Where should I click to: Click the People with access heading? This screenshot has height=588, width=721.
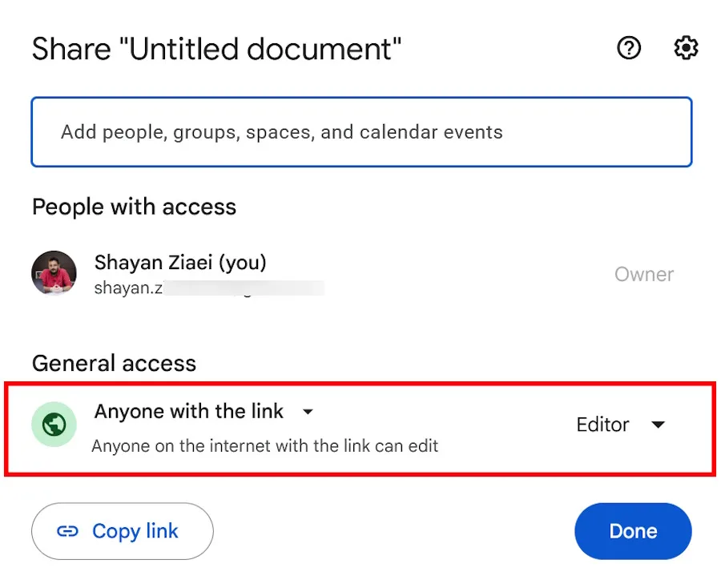[134, 207]
